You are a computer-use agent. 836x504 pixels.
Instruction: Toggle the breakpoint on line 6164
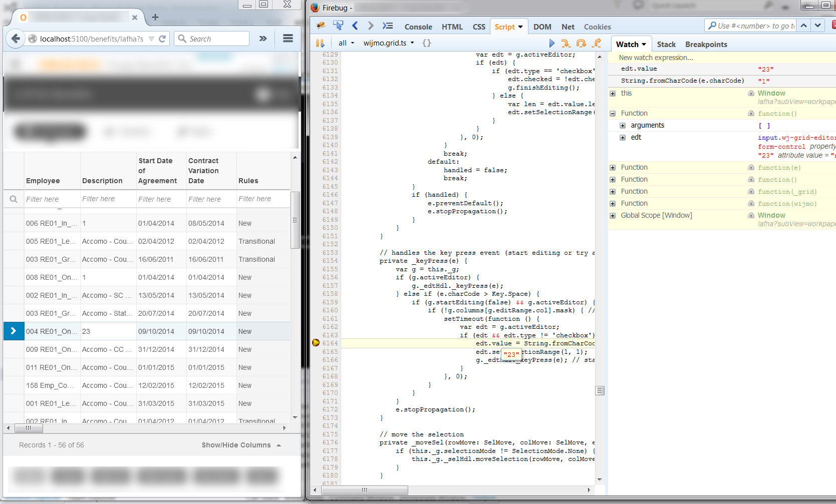click(316, 343)
